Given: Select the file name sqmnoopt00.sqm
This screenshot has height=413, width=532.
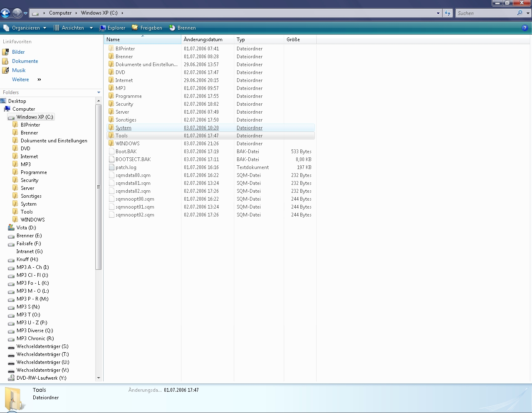Looking at the screenshot, I should click(x=135, y=199).
